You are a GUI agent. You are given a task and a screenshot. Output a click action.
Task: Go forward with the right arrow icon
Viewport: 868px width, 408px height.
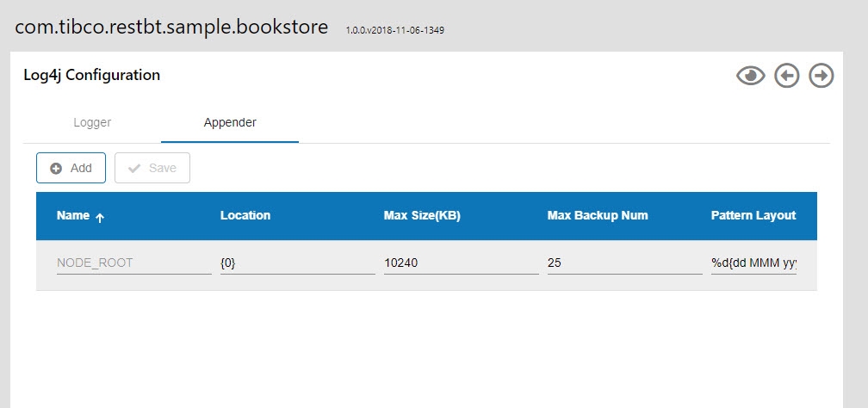pos(821,76)
